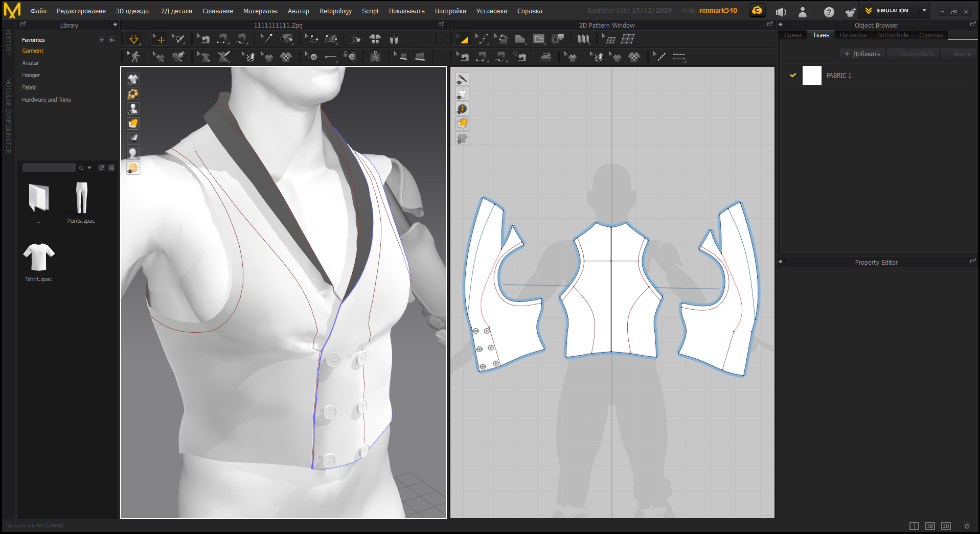Viewport: 980px width, 534px height.
Task: Toggle Show Avatar in 3D viewport
Action: click(133, 109)
